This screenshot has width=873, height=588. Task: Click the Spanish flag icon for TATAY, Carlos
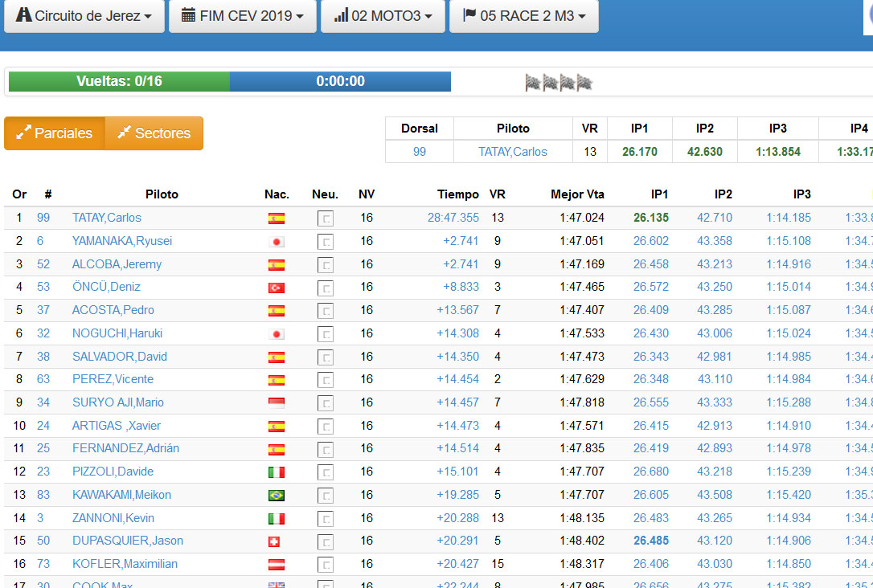tap(276, 218)
